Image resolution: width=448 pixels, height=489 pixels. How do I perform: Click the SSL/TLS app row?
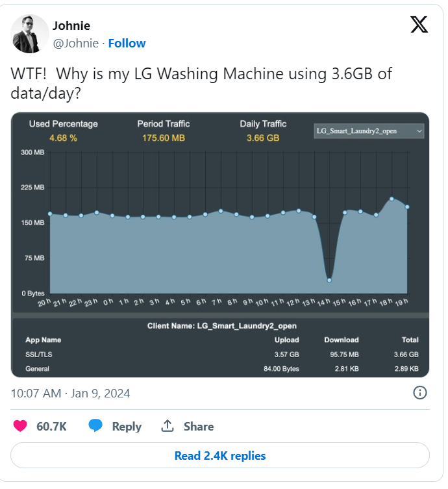tap(220, 355)
